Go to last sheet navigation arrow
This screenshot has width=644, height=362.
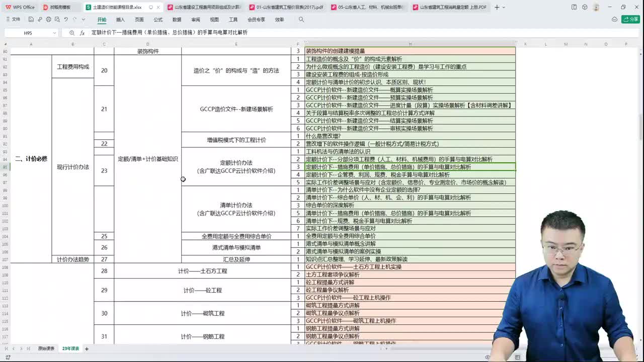tap(28, 348)
